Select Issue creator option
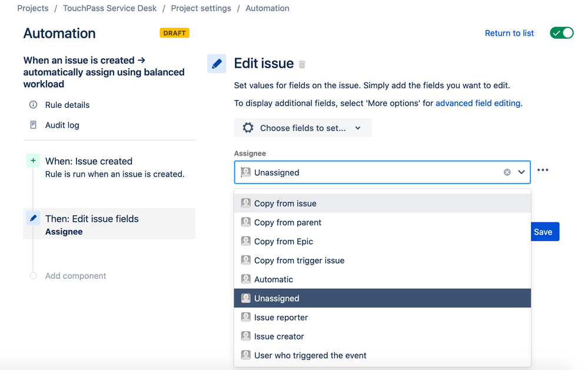 [382, 336]
